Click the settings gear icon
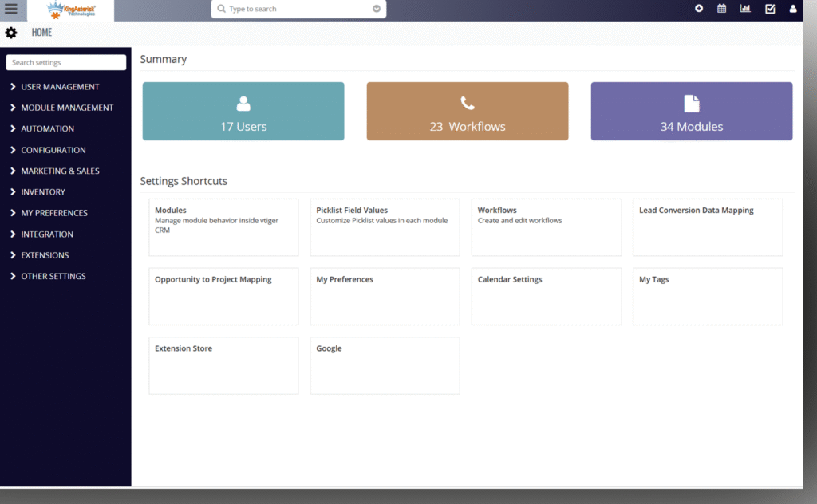Image resolution: width=817 pixels, height=504 pixels. [10, 33]
